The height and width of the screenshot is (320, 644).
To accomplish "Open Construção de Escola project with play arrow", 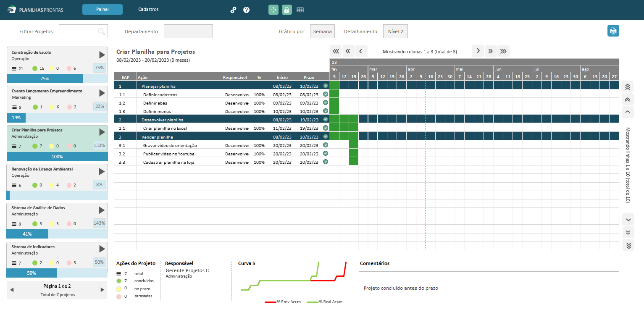I will click(x=102, y=55).
